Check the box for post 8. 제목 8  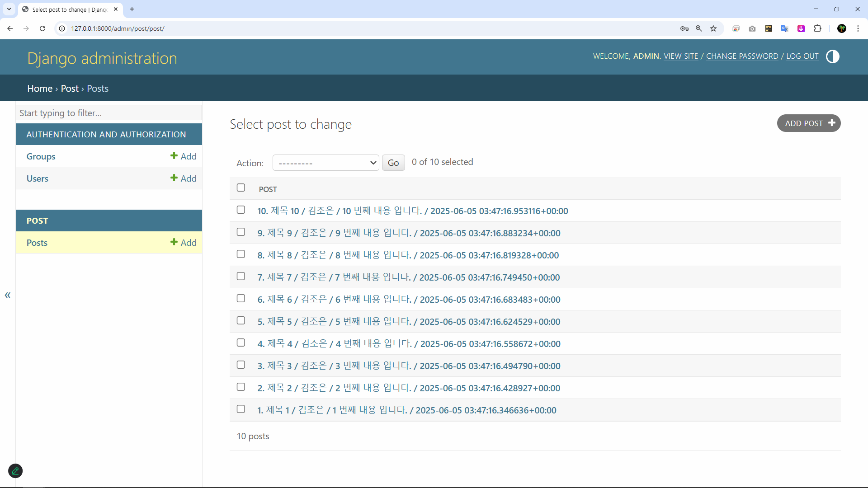[241, 254]
